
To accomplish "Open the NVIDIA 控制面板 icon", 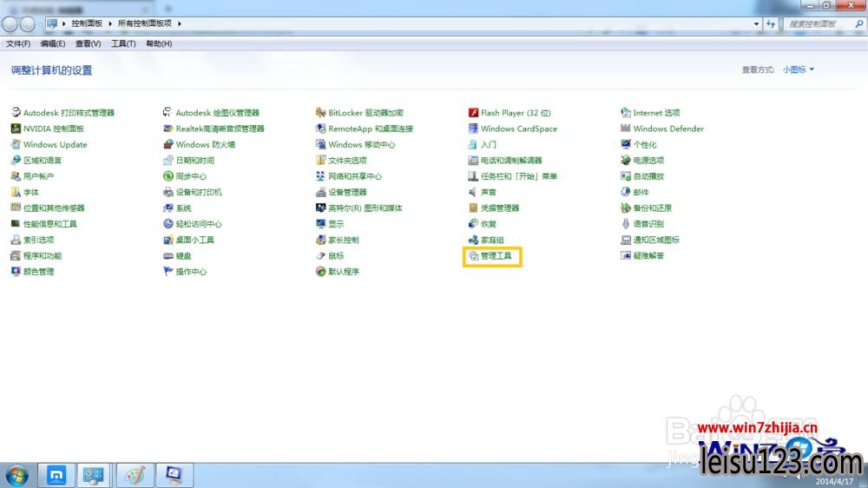I will click(16, 129).
